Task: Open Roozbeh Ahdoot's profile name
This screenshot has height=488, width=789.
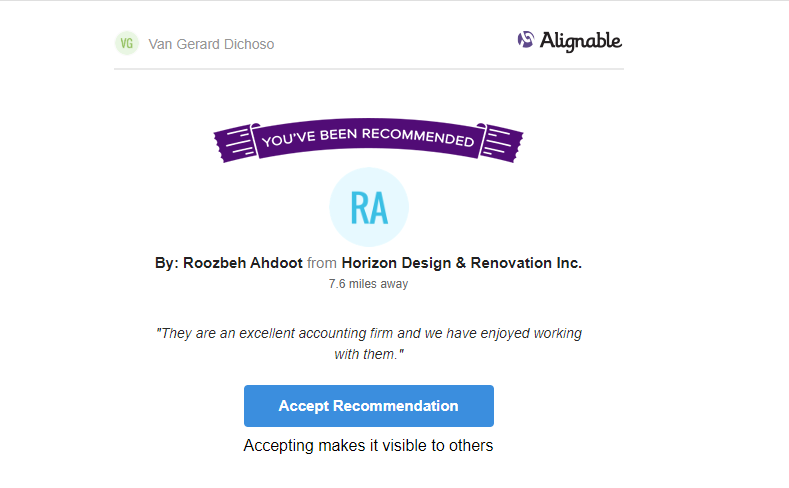Action: click(x=243, y=263)
